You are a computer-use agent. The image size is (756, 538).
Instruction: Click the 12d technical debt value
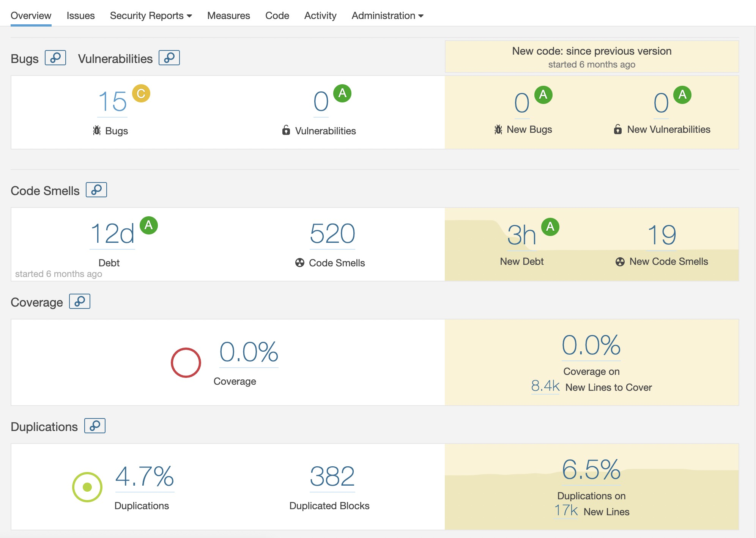[x=112, y=234]
